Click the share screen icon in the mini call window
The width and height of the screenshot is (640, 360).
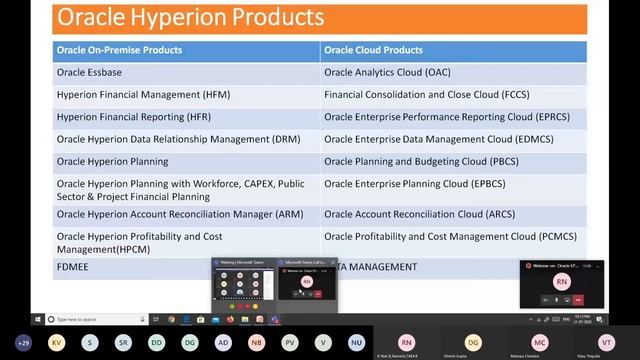point(567,300)
